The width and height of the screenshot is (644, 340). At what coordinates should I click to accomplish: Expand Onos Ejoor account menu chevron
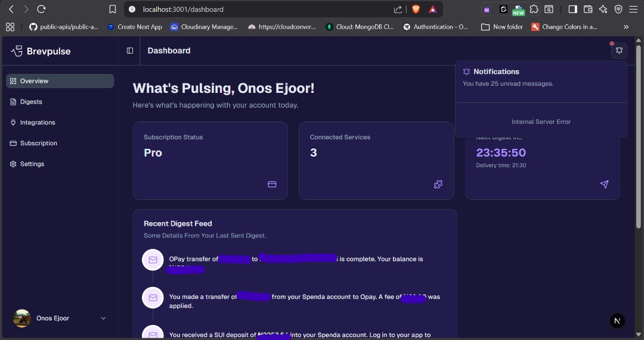point(104,318)
